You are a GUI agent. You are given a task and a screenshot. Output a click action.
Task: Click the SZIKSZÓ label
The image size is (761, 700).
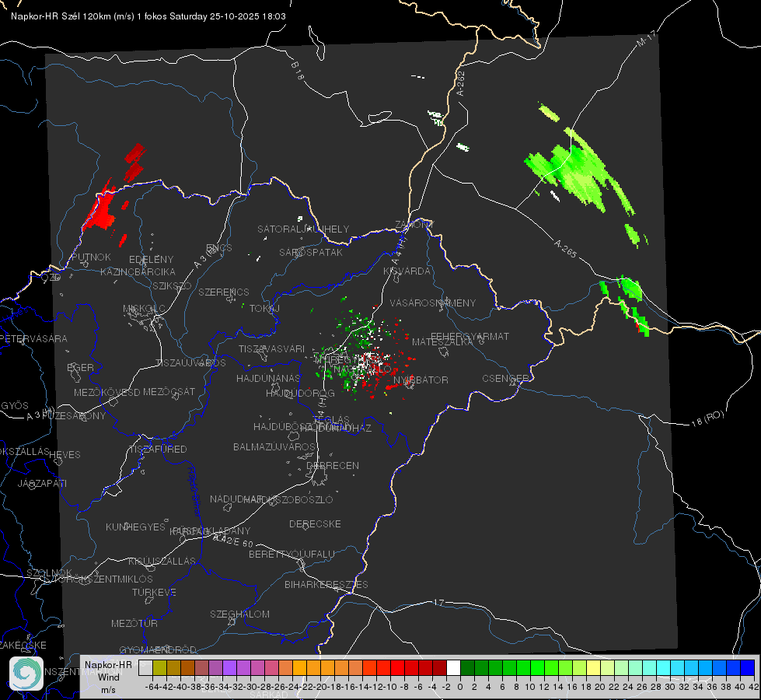172,285
